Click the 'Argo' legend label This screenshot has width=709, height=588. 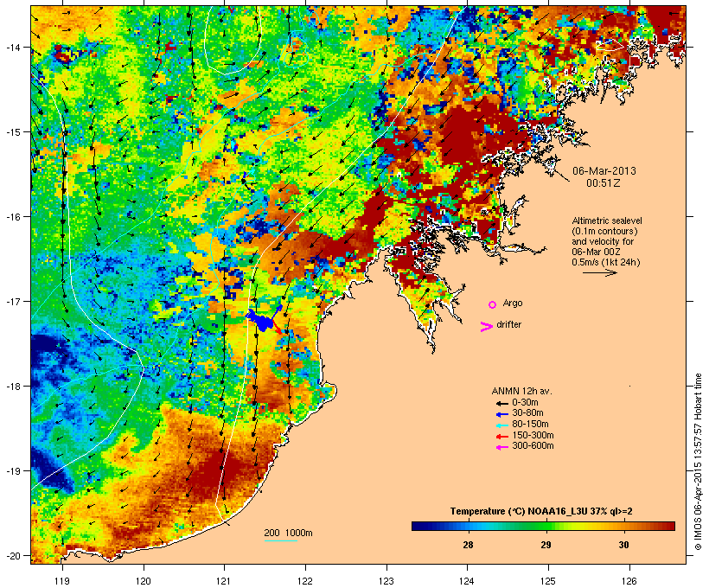coord(513,303)
